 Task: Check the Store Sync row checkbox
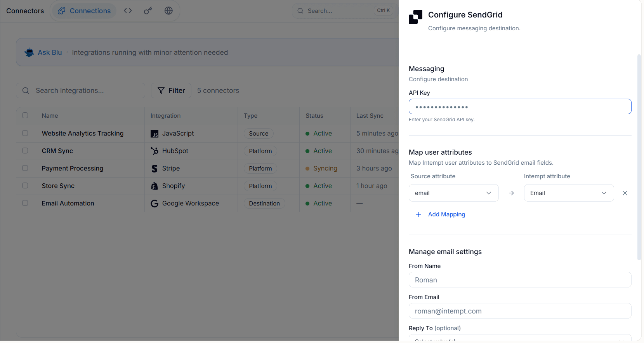[x=25, y=186]
